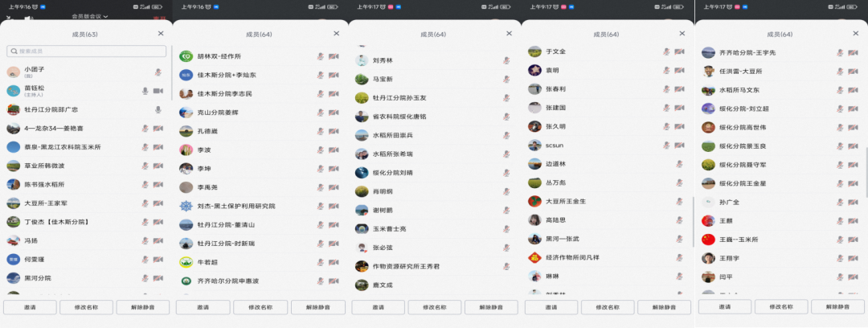The width and height of the screenshot is (868, 328).
Task: Click muted microphone icon for 省农科院绥化唐铭
Action: pyautogui.click(x=506, y=117)
